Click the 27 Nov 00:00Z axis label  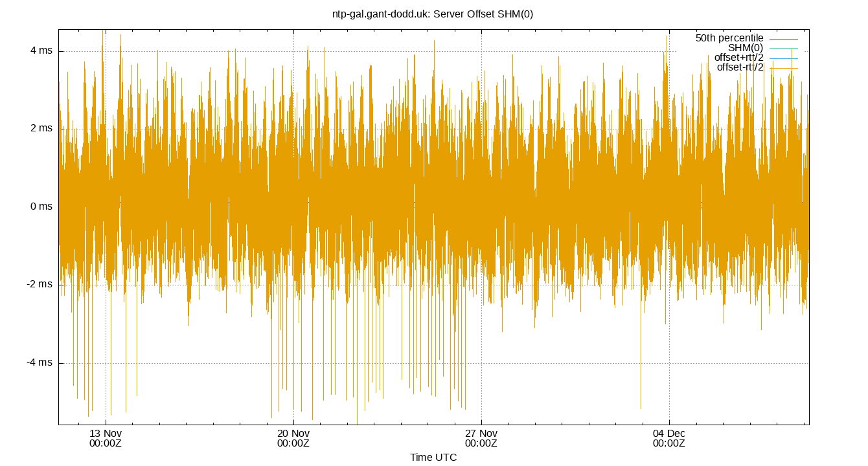(x=482, y=438)
